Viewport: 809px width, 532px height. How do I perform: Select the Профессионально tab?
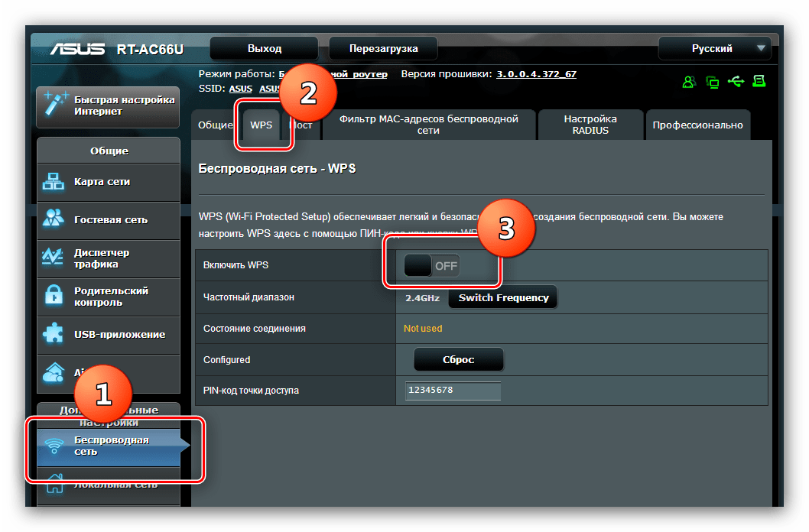click(x=697, y=125)
